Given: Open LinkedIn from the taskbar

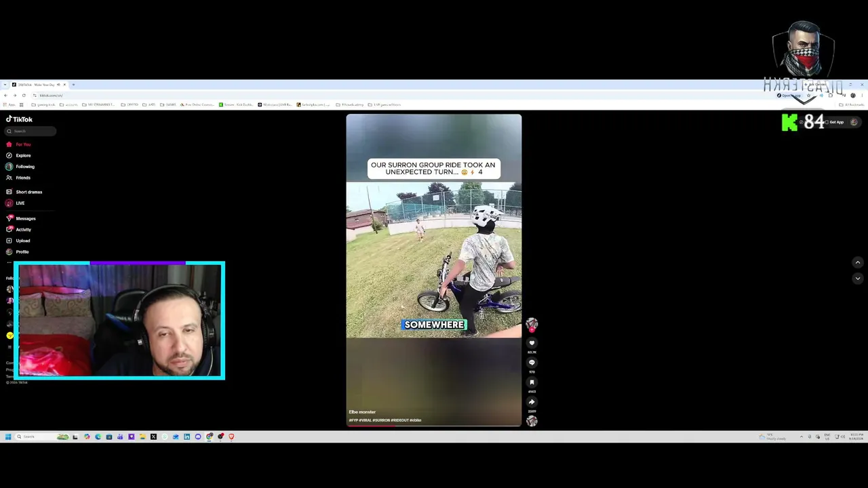Looking at the screenshot, I should [x=186, y=436].
